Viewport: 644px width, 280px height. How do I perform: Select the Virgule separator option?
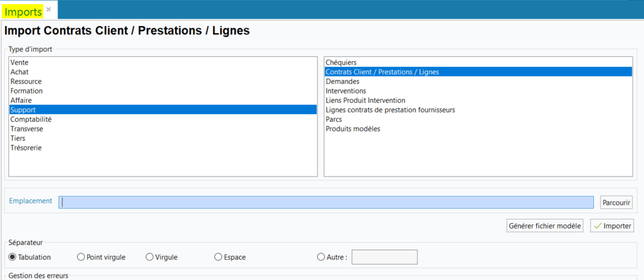150,257
